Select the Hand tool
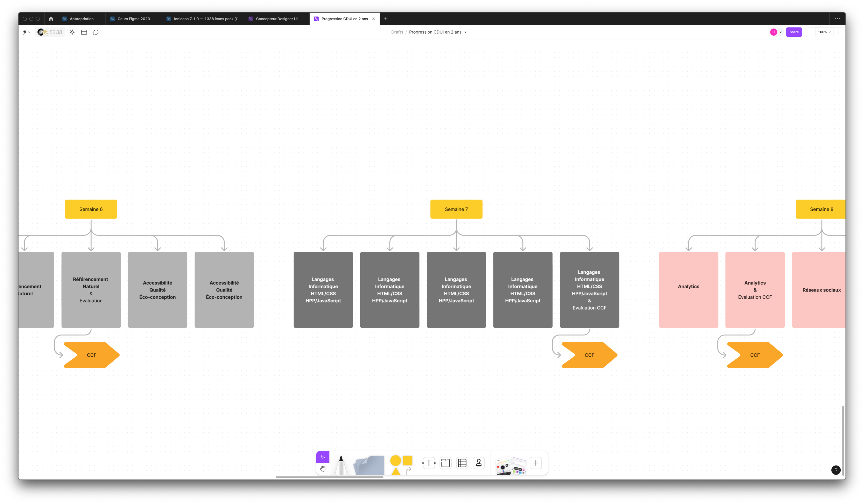Viewport: 864px width, 504px height. (x=323, y=468)
